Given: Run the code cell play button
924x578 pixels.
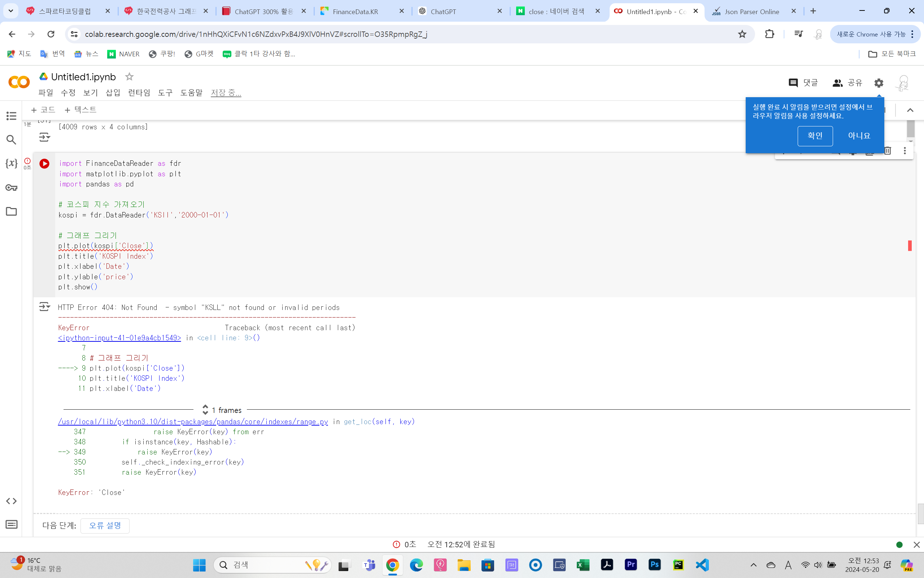Looking at the screenshot, I should 44,164.
